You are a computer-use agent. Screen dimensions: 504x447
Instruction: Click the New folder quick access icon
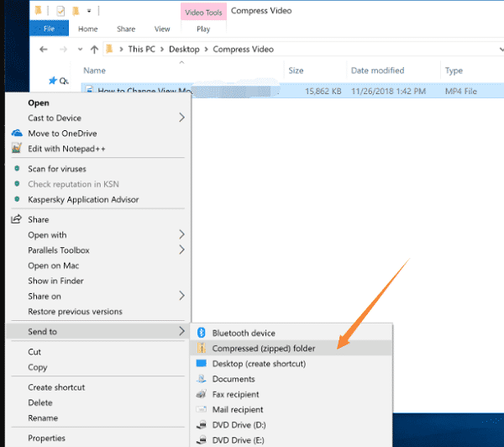pos(76,11)
